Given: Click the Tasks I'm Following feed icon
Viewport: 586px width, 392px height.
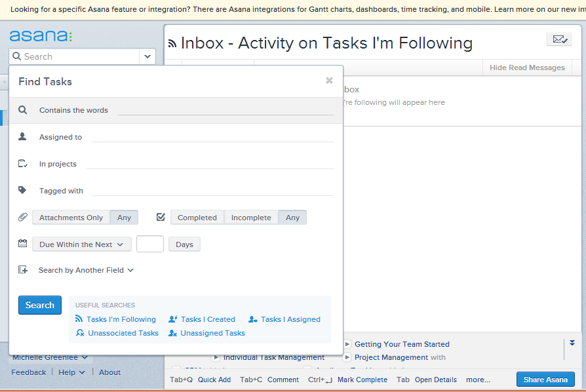Looking at the screenshot, I should coord(79,319).
